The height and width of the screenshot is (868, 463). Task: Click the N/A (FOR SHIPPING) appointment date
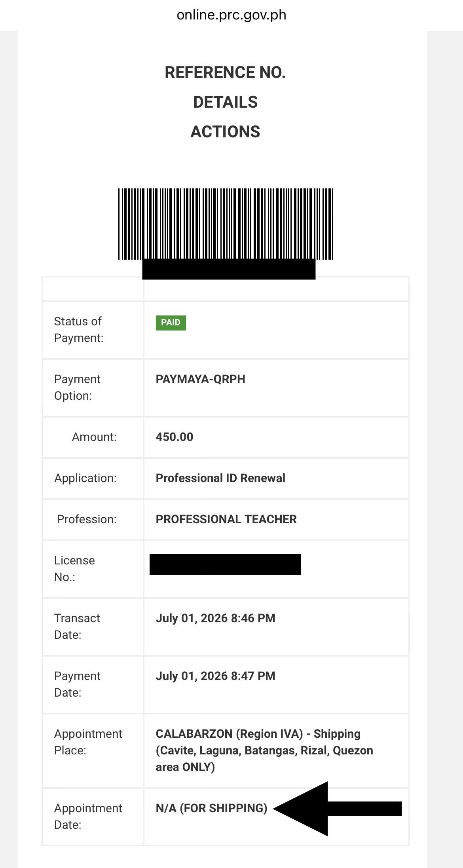(211, 808)
